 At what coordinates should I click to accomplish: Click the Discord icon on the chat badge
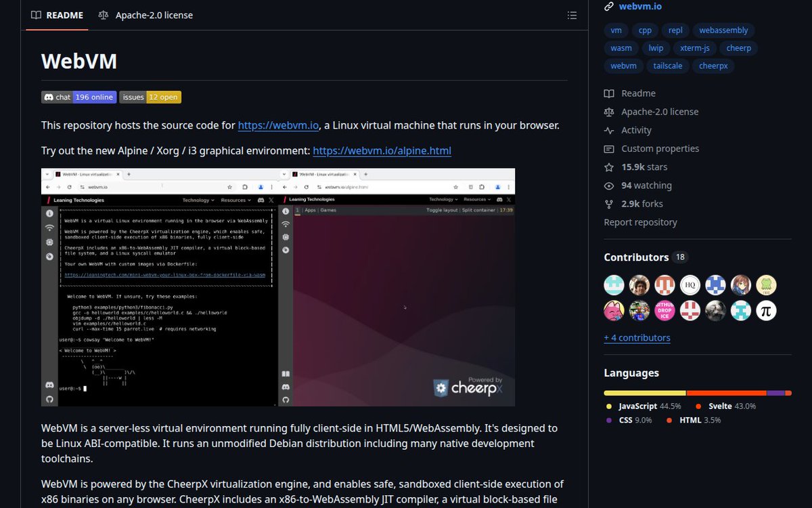(49, 97)
